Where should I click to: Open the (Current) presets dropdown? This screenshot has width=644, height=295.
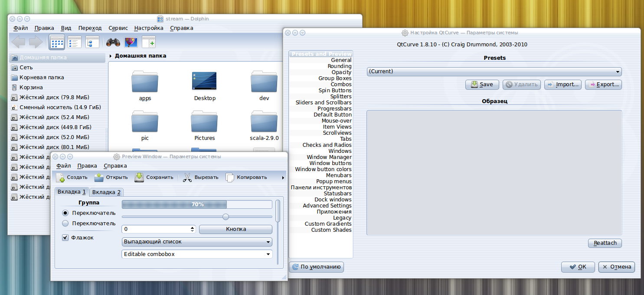[x=494, y=71]
